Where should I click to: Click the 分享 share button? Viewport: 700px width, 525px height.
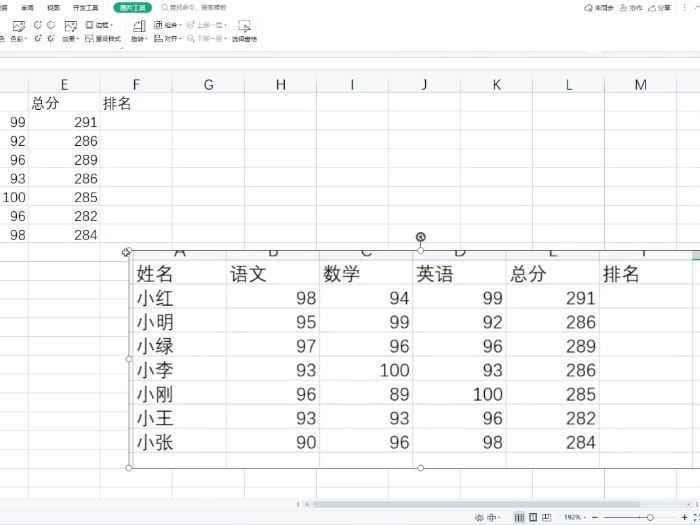click(x=659, y=8)
